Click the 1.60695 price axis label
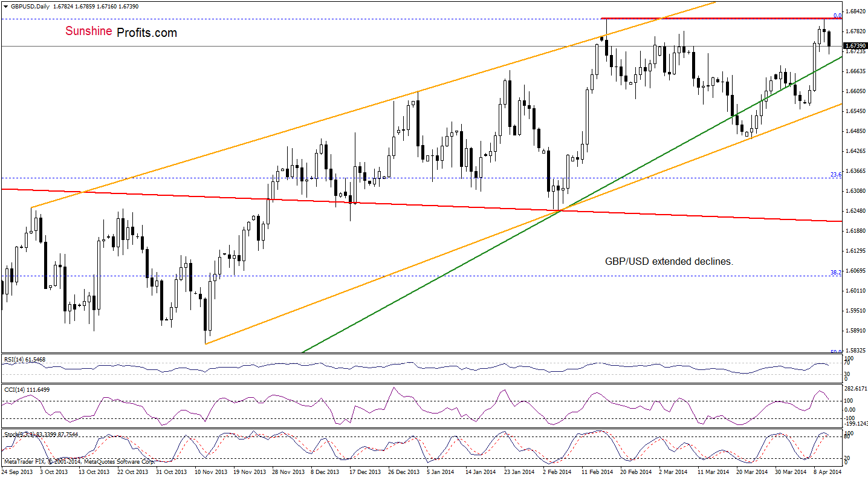This screenshot has width=868, height=477. pos(856,271)
